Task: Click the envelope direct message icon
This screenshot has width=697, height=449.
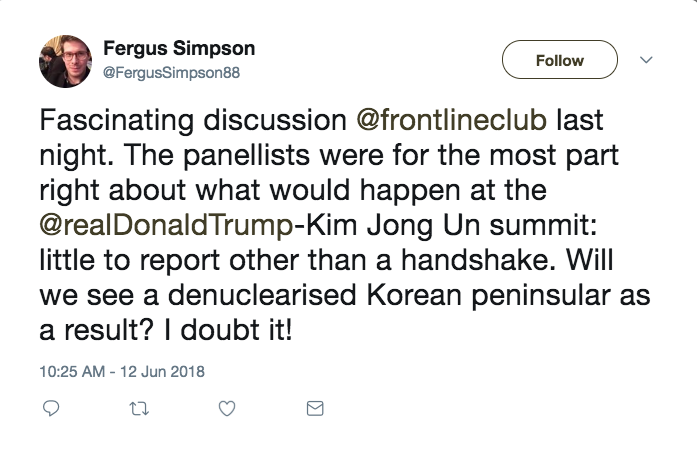Action: (x=314, y=408)
